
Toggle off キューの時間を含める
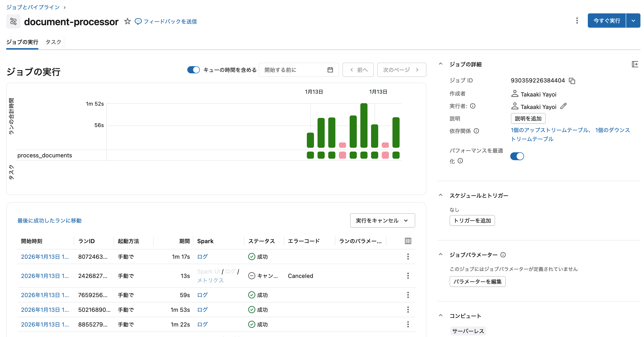pos(193,70)
